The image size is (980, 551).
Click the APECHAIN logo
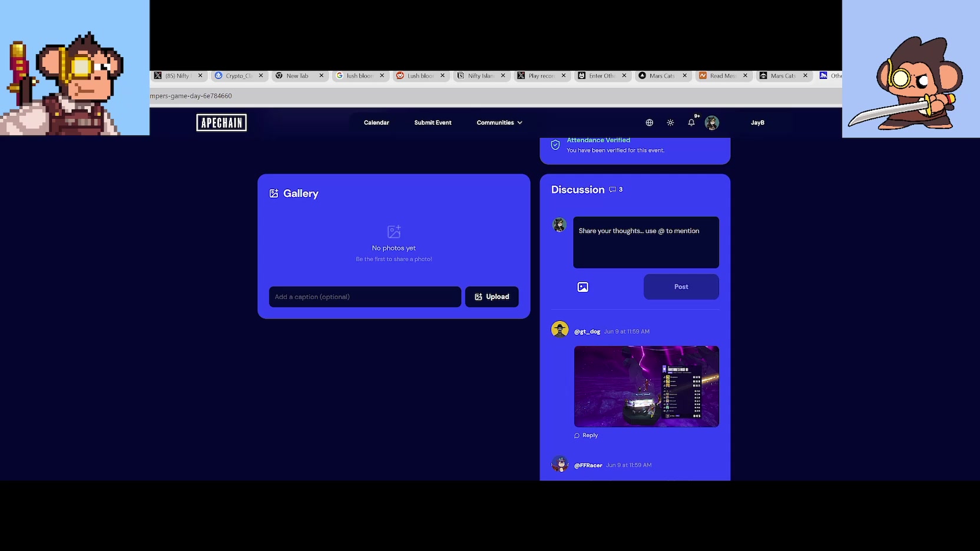(x=221, y=122)
